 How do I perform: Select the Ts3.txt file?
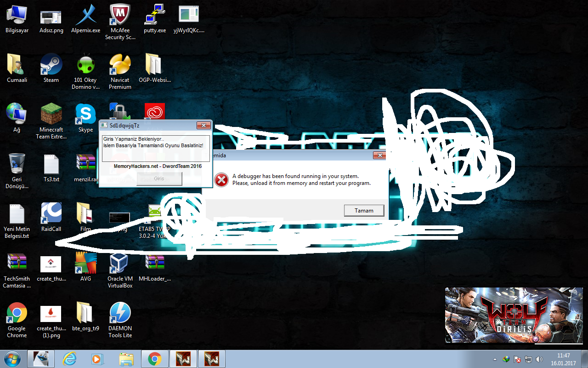pos(51,167)
